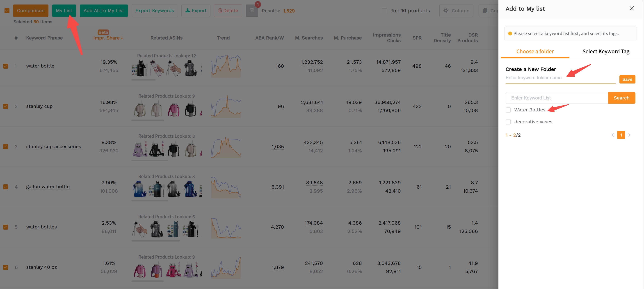Click the Copy icon beside Column
The width and height of the screenshot is (644, 289).
click(x=485, y=11)
